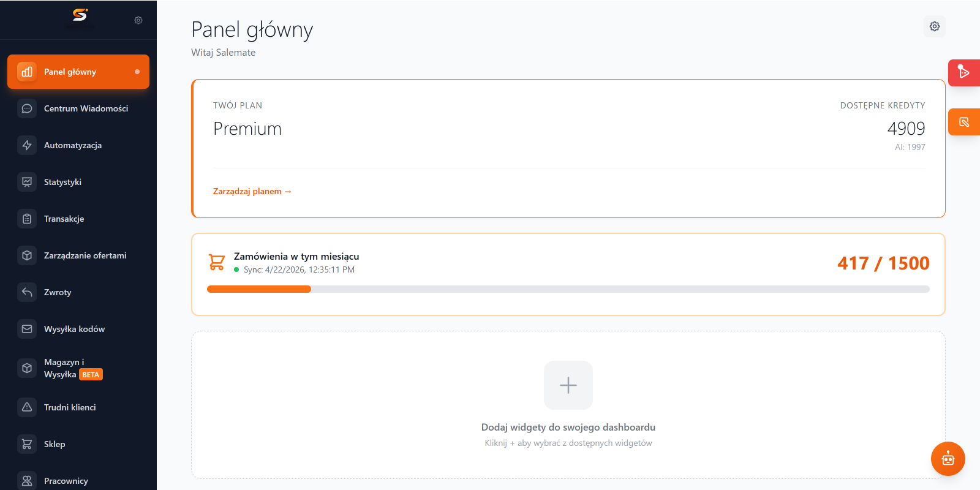Screen dimensions: 980x490
Task: Open Zwroty returns section
Action: [78, 292]
